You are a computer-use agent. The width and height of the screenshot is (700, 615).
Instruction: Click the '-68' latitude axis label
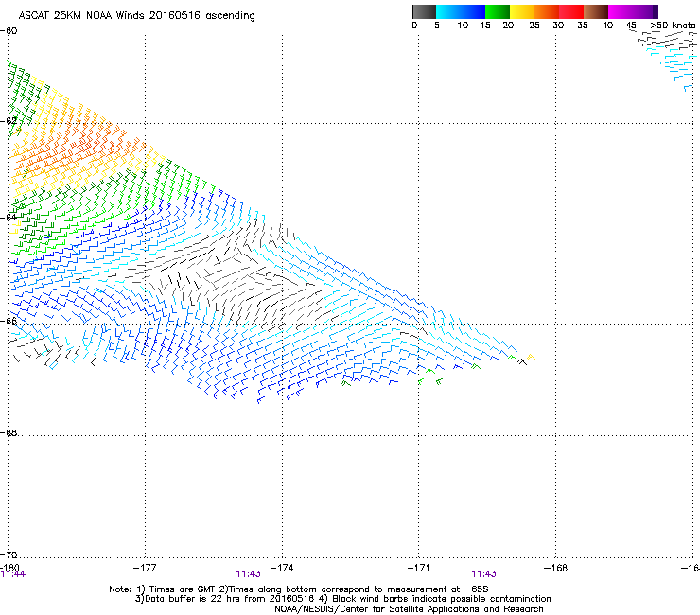pos(9,433)
